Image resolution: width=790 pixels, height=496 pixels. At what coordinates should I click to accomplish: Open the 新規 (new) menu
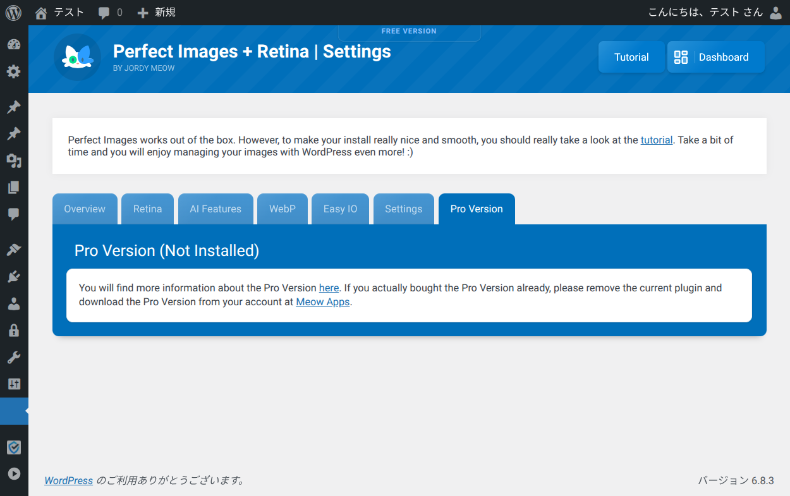click(x=156, y=13)
